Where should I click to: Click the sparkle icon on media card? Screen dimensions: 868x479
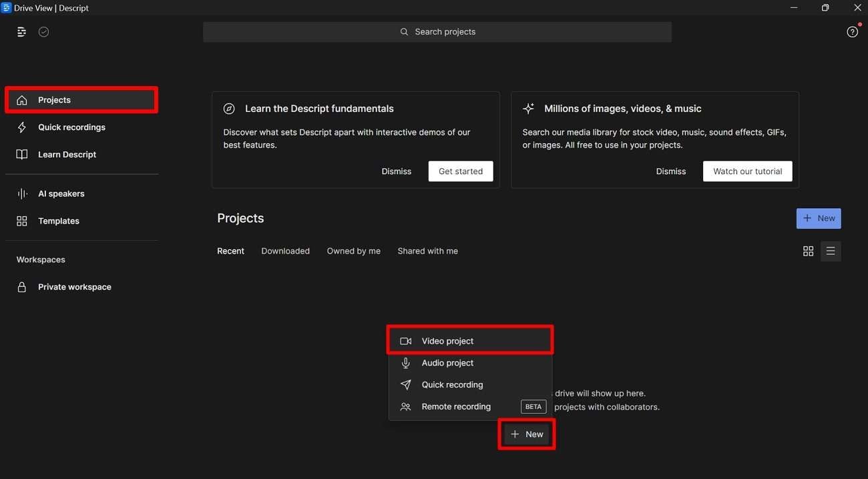[x=528, y=109]
